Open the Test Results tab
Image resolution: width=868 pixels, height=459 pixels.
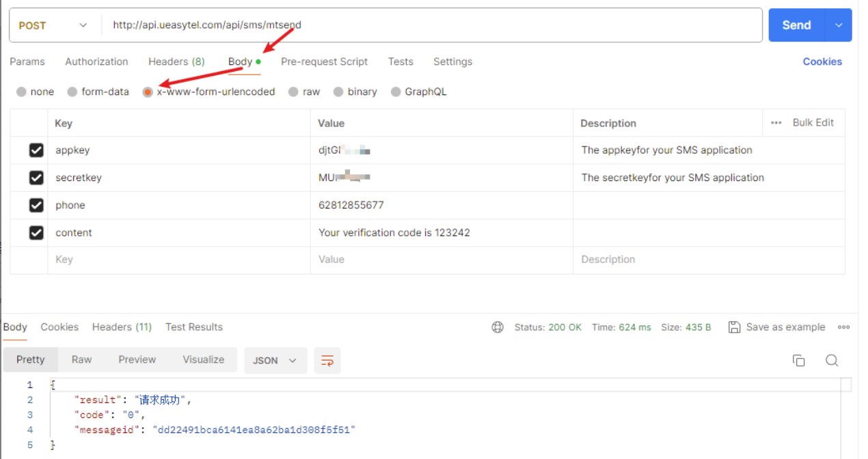(x=193, y=327)
